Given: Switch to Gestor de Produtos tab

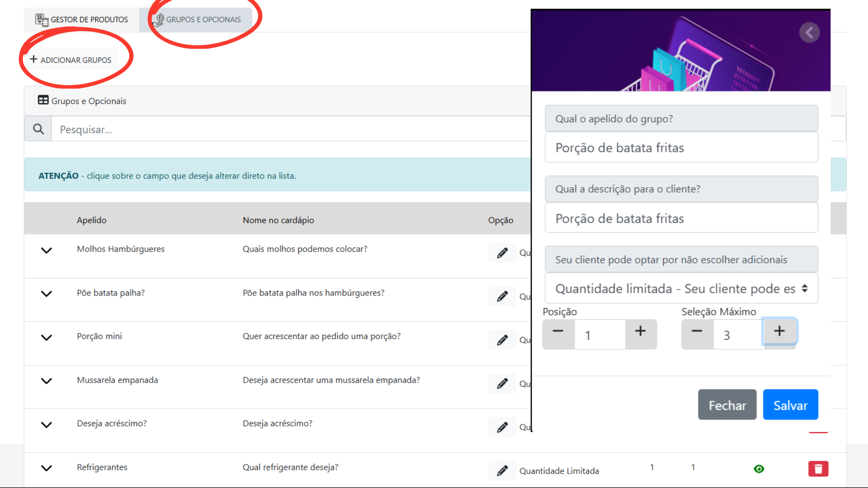Looking at the screenshot, I should tap(82, 19).
